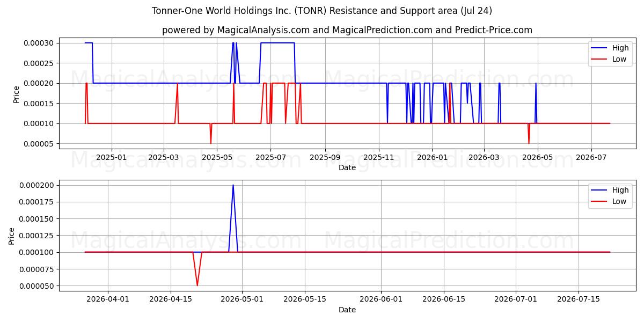644x322 pixels.
Task: Click the bottom chart 0.000150 y-axis label
Action: 36,219
